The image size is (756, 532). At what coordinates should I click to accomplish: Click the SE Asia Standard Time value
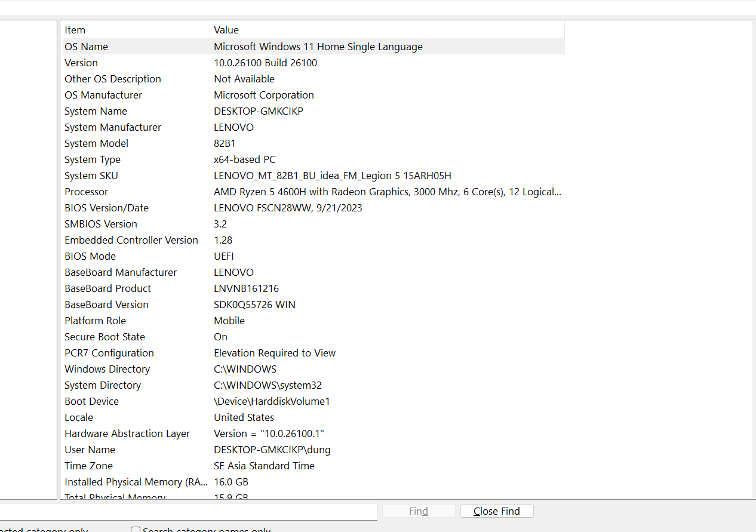pyautogui.click(x=264, y=466)
